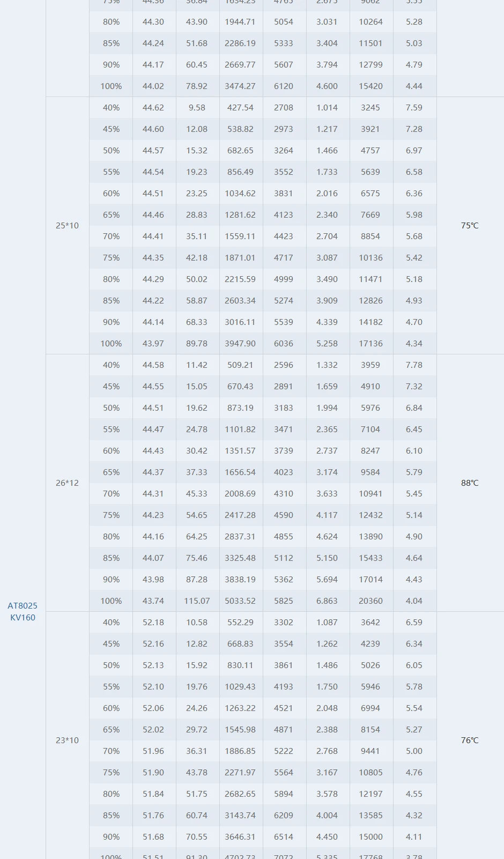This screenshot has height=859, width=504.
Task: Select the 26*12 propeller cell
Action: [x=67, y=483]
